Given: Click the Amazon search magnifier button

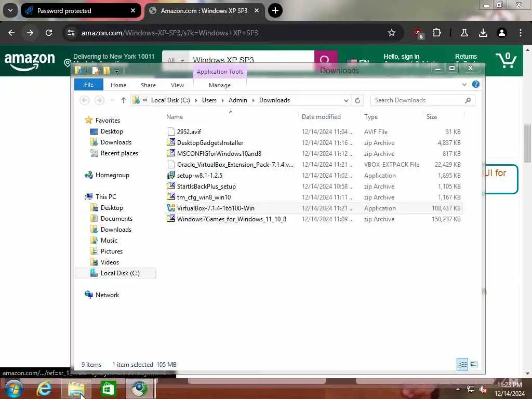Looking at the screenshot, I should tap(325, 60).
